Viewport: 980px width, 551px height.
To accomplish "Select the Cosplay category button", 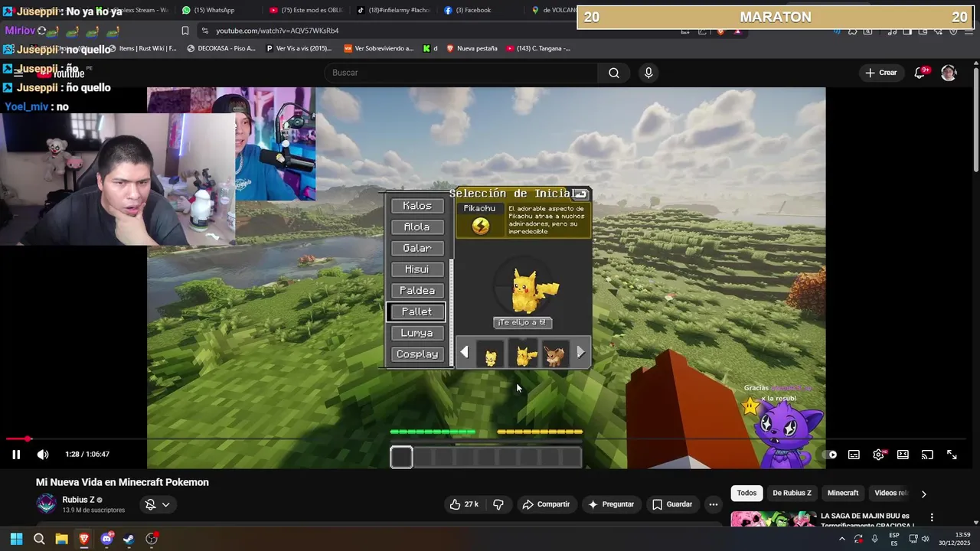I will point(417,354).
